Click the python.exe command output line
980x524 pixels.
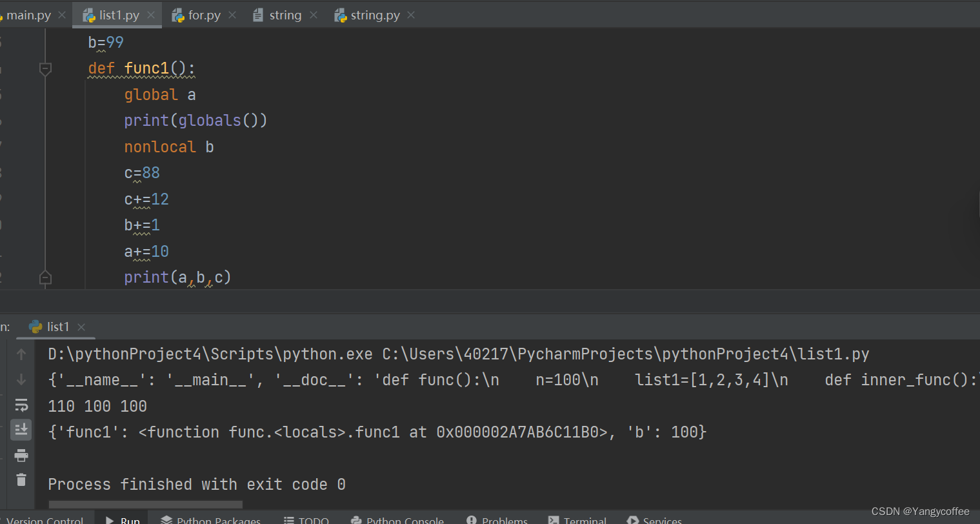[459, 354]
